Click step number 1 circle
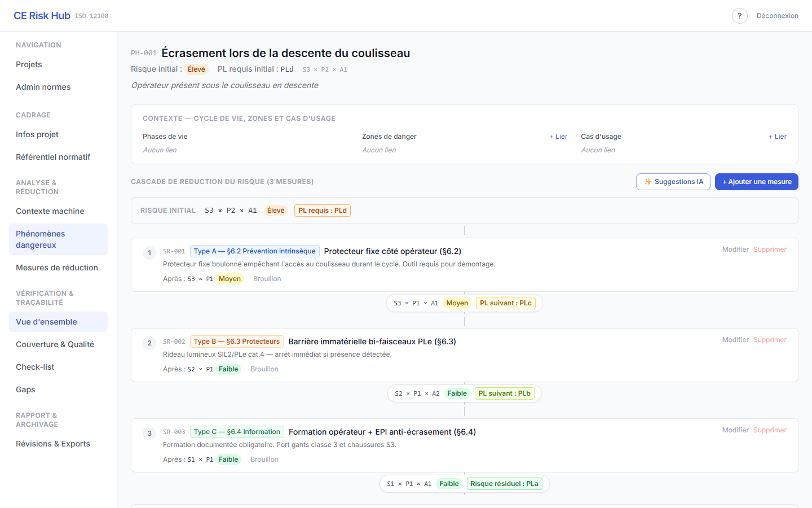812x508 pixels. tap(149, 253)
